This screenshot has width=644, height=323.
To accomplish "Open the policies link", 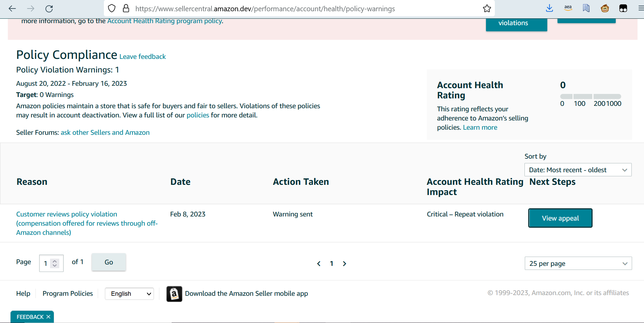I will pos(198,115).
